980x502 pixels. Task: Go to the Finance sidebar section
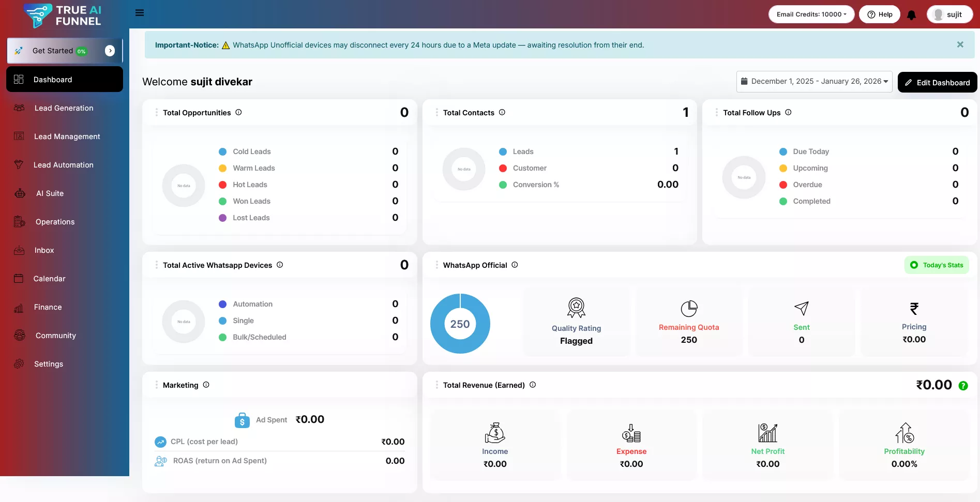[48, 307]
